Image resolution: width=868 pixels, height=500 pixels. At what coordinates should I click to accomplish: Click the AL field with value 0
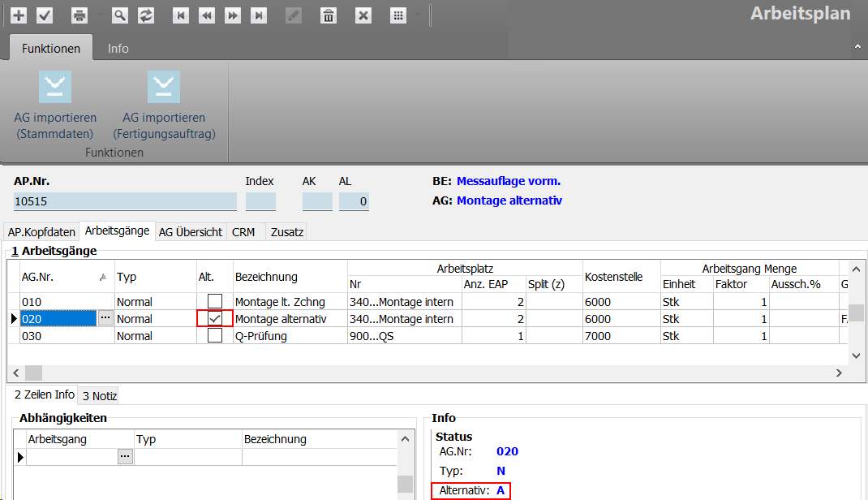click(x=354, y=201)
